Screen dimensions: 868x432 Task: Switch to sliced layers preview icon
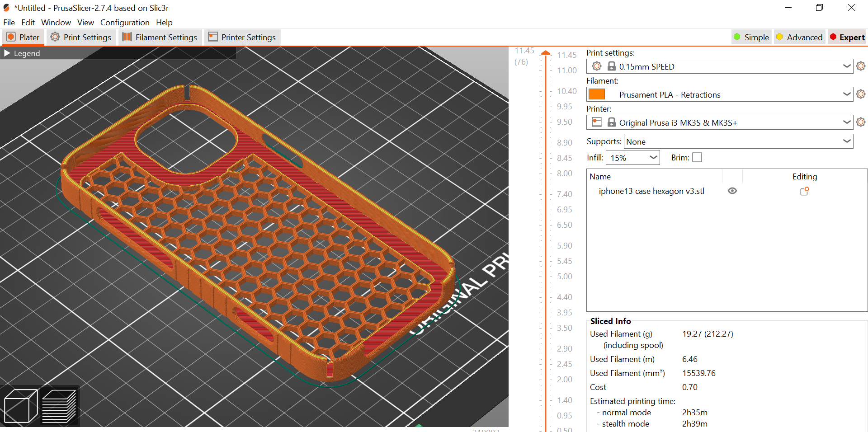[x=59, y=406]
